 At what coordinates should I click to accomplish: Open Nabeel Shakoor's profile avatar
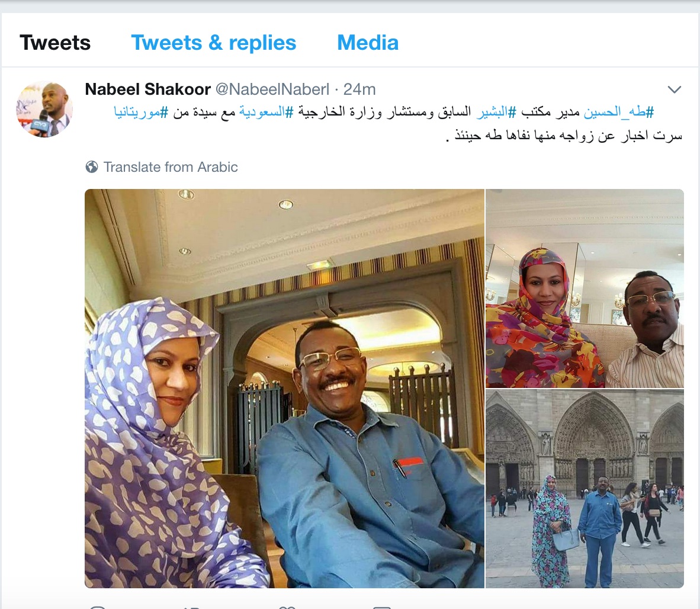(44, 109)
